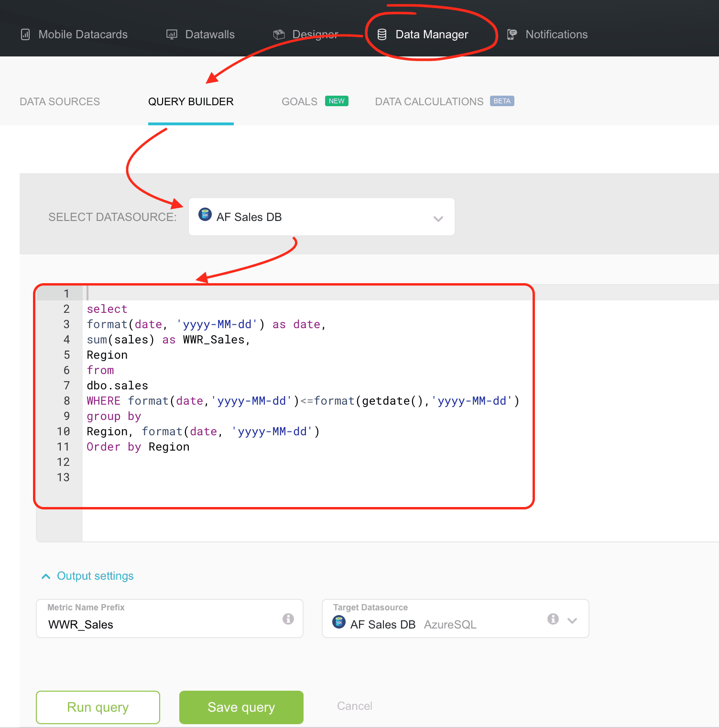Switch to the Data Sources tab
Viewport: 719px width, 728px height.
(x=60, y=102)
